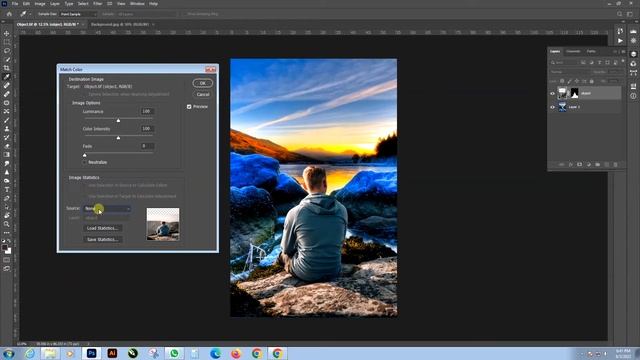Select the Eraser tool
640x360 pixels.
[x=7, y=146]
